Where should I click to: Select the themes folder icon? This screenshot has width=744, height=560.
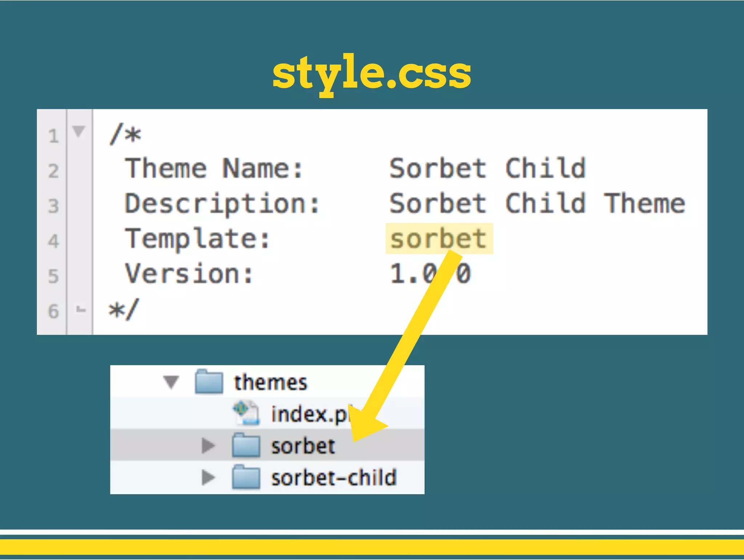(209, 381)
